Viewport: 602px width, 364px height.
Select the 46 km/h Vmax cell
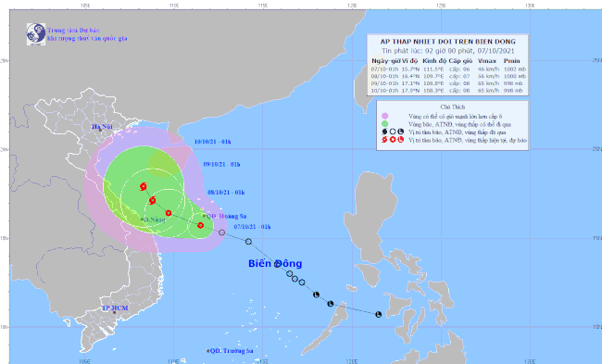pyautogui.click(x=488, y=69)
